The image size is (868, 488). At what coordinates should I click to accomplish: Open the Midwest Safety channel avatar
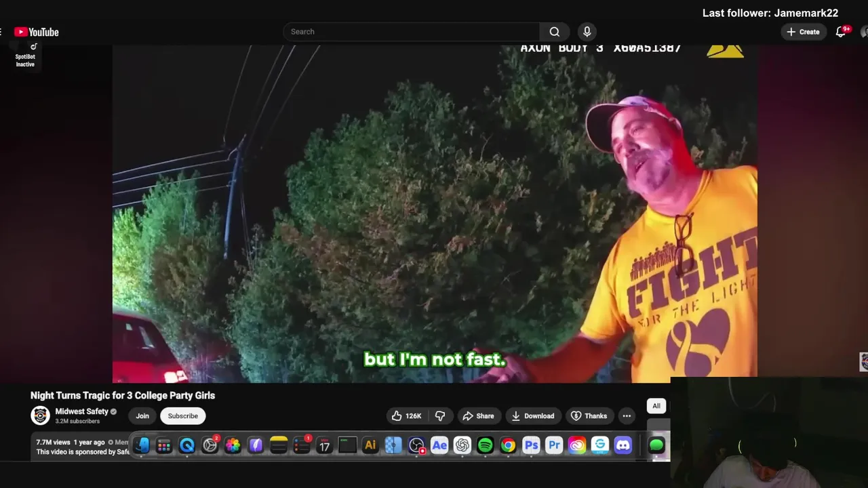point(41,415)
